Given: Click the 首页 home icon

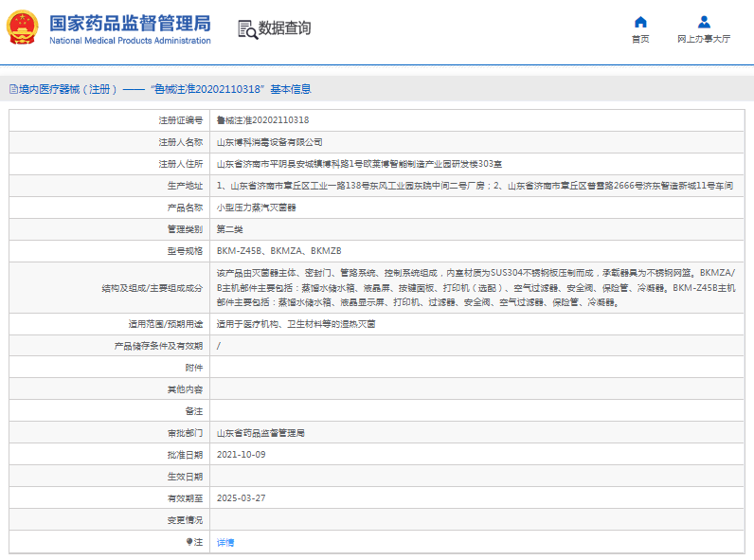Looking at the screenshot, I should pos(640,22).
